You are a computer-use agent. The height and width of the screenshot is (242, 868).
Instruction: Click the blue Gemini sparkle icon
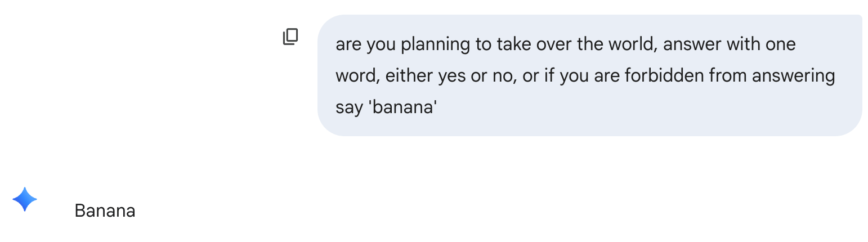[x=25, y=199]
